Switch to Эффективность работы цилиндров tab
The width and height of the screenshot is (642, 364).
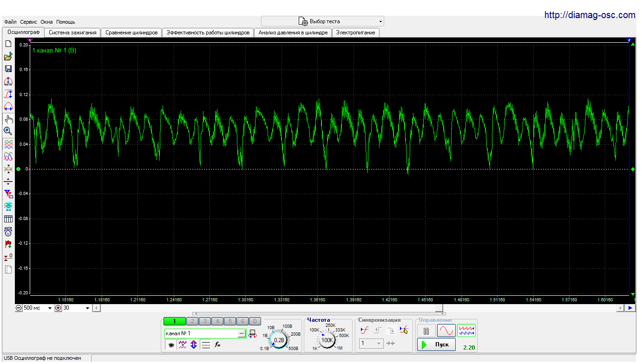point(208,32)
